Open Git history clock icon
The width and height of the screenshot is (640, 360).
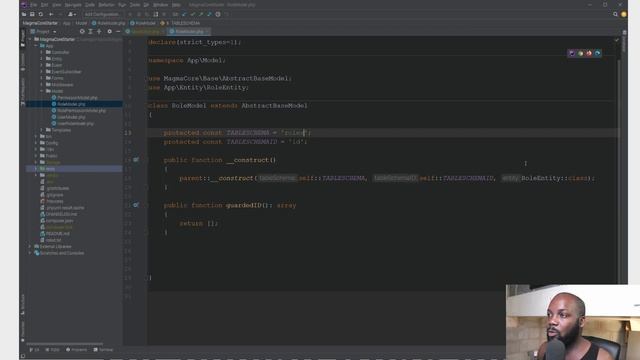[x=218, y=14]
